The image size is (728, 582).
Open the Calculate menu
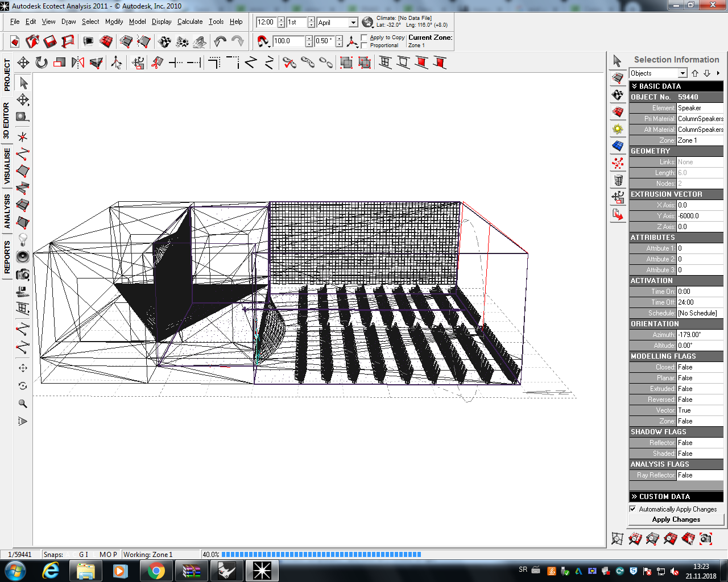coord(190,22)
